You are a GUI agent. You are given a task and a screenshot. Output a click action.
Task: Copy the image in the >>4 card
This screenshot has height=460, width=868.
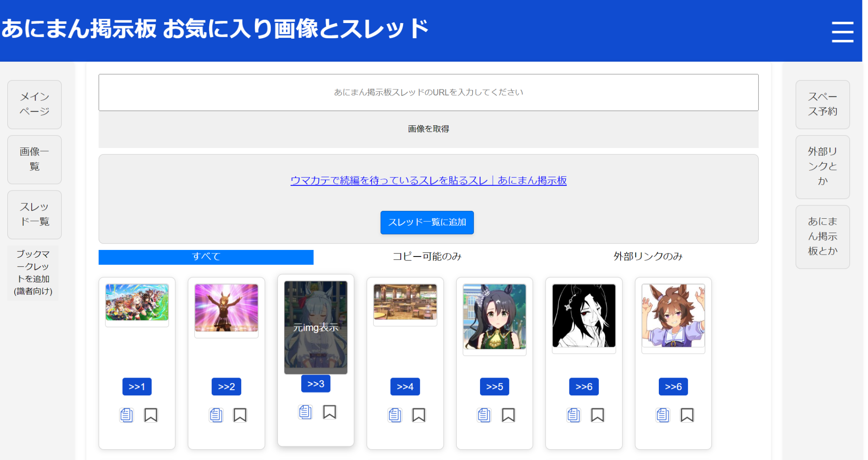pos(395,415)
